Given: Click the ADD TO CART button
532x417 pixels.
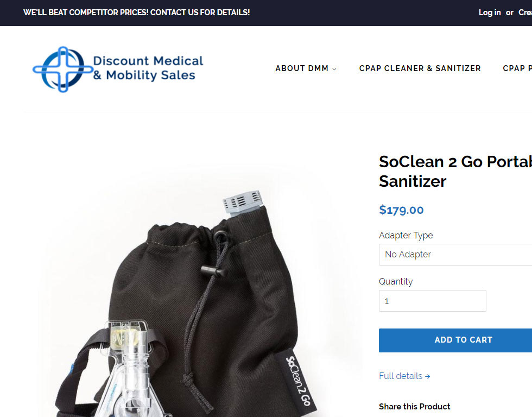Looking at the screenshot, I should click(x=455, y=340).
